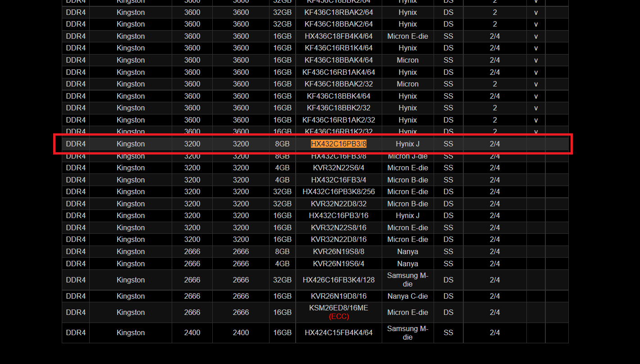Click Nanya in the KVR26N19S8/8 row
640x364 pixels.
pyautogui.click(x=407, y=251)
